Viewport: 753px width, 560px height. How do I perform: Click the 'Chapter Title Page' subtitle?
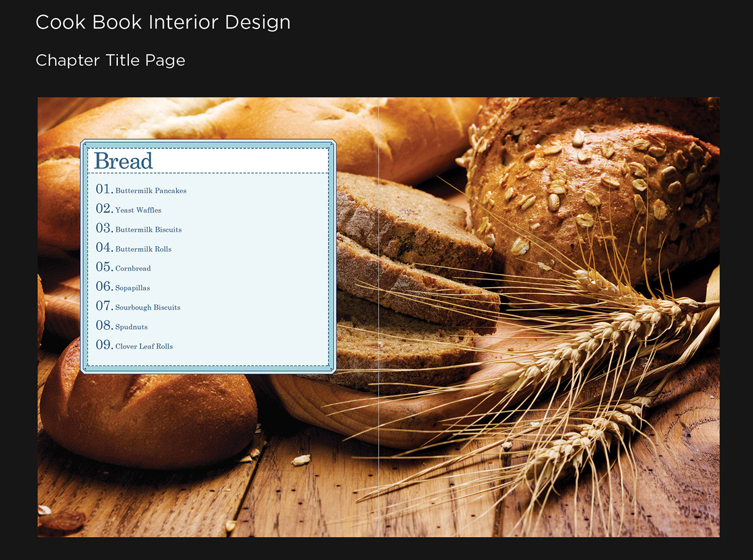pos(110,60)
